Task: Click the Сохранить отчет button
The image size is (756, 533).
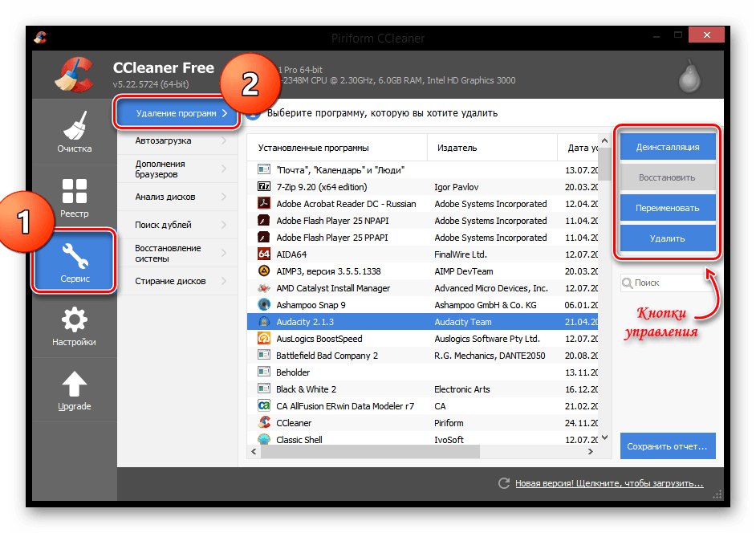Action: coord(667,446)
